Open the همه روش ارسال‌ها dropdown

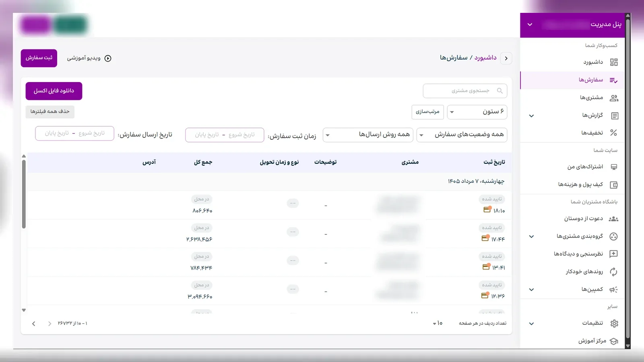[368, 135]
